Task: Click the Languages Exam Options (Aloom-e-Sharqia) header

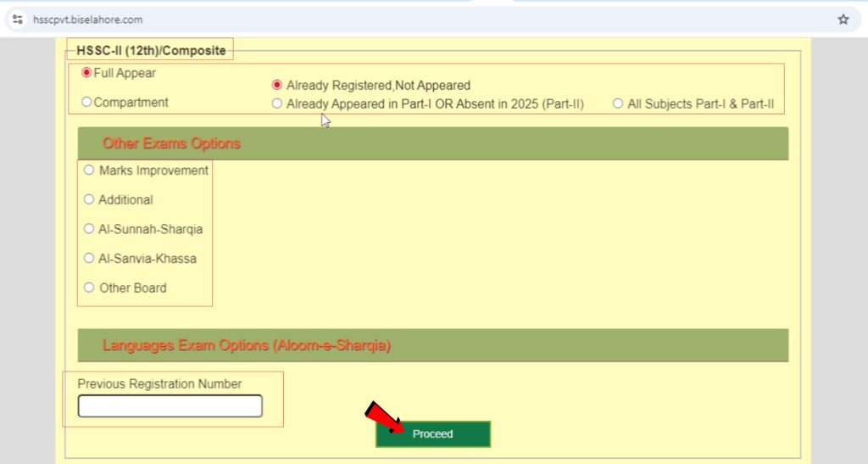Action: pyautogui.click(x=247, y=345)
